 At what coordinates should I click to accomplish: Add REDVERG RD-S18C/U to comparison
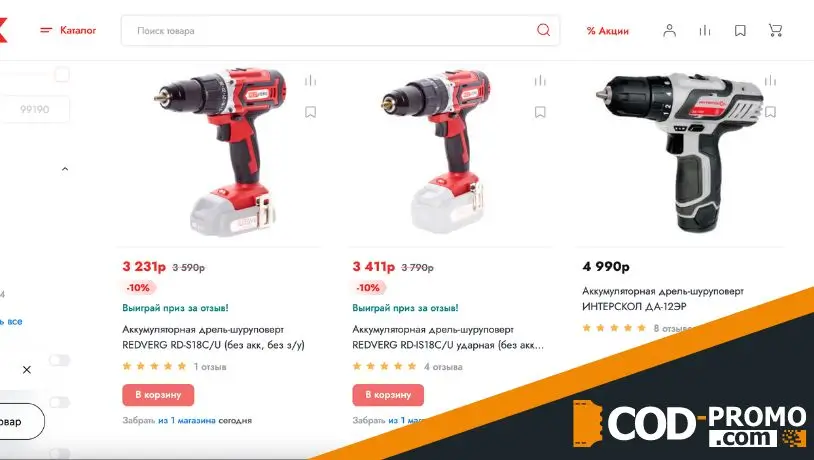coord(310,80)
